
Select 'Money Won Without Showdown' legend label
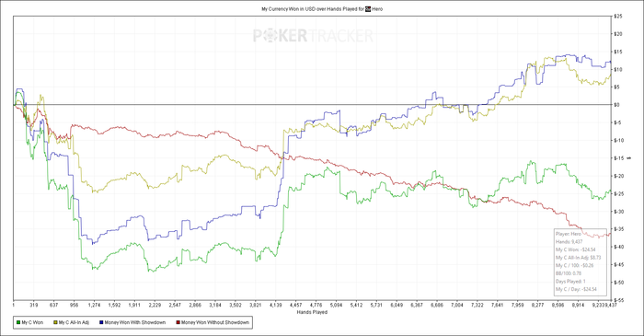tap(215, 323)
